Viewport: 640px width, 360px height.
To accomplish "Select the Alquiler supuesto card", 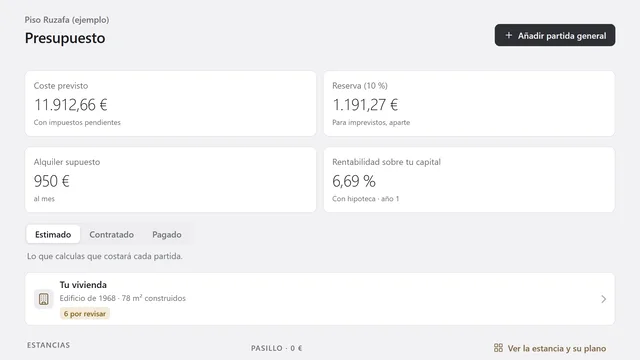I will pos(171,180).
